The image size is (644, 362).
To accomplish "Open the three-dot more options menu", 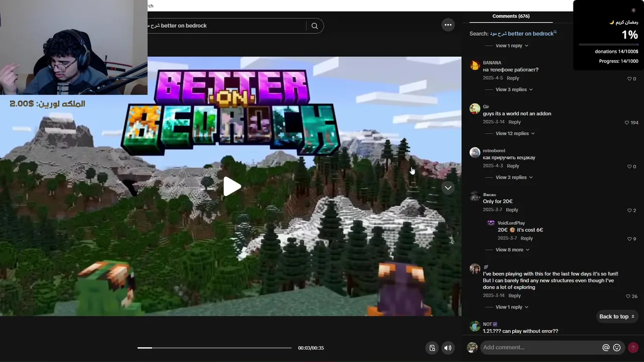I will (448, 25).
